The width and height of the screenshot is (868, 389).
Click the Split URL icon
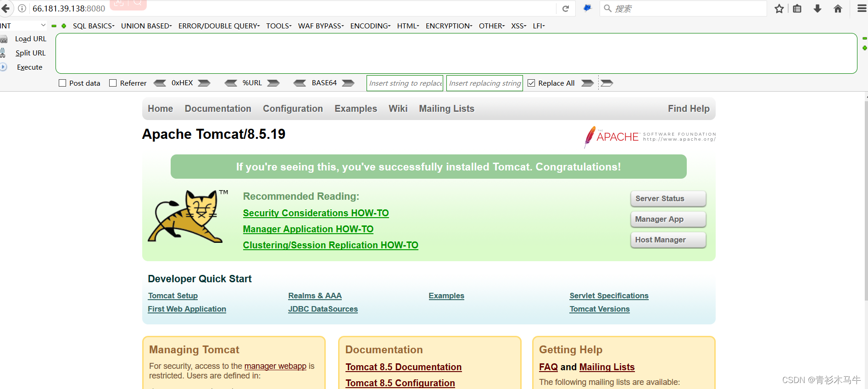[3, 53]
